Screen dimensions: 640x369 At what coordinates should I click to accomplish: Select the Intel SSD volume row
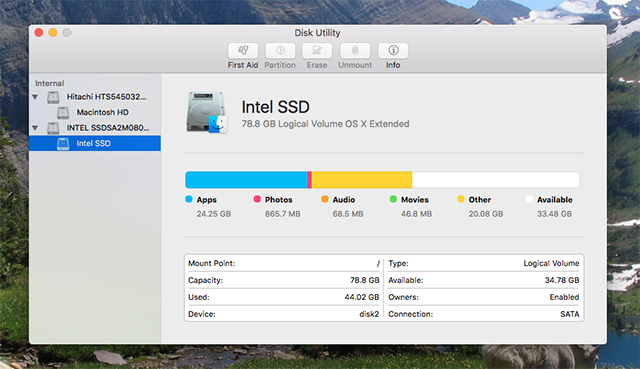click(x=95, y=143)
